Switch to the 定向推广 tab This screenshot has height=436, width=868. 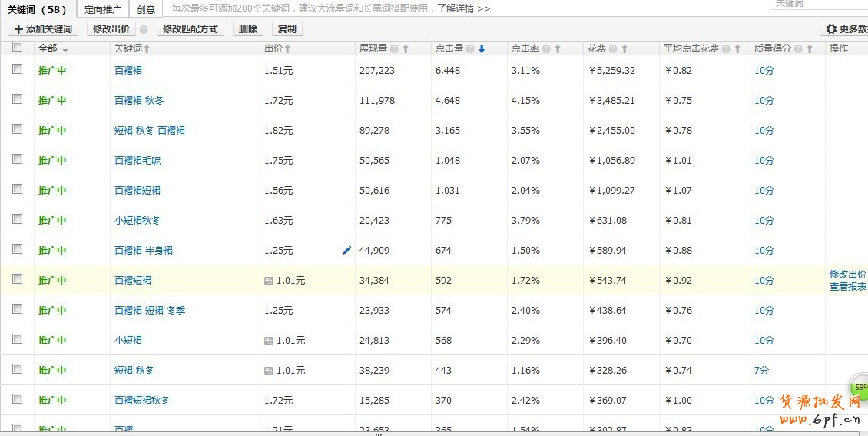pyautogui.click(x=103, y=9)
